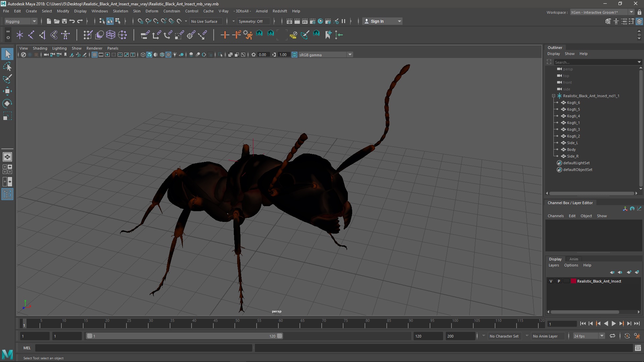Click the Undo arrow icon
The width and height of the screenshot is (644, 362).
[72, 21]
